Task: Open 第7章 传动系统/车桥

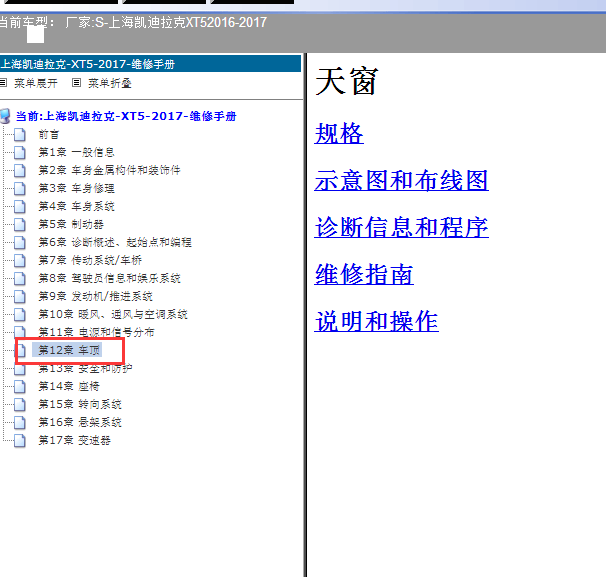Action: point(90,260)
